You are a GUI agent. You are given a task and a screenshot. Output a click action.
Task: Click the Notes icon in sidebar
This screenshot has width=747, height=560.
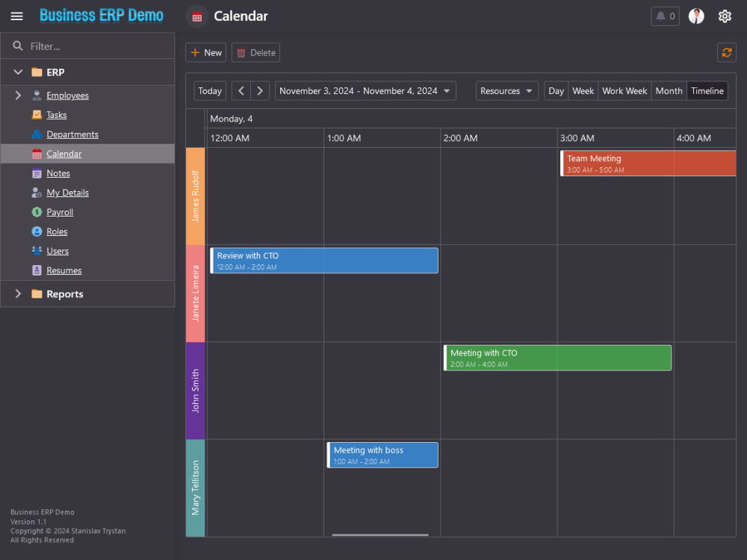[x=37, y=173]
